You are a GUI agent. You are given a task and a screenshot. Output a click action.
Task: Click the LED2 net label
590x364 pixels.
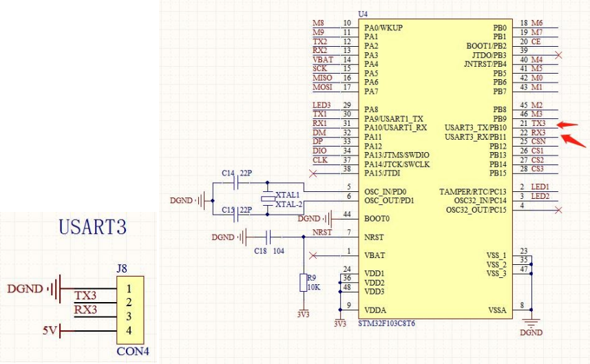tap(540, 196)
